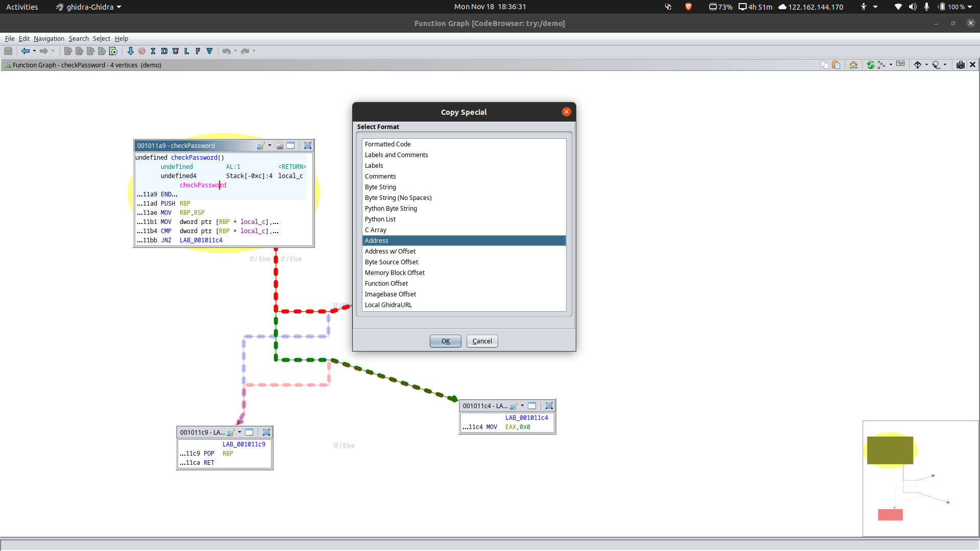Click the paste icon in graph toolbar
Viewport: 980px width, 551px height.
[836, 65]
